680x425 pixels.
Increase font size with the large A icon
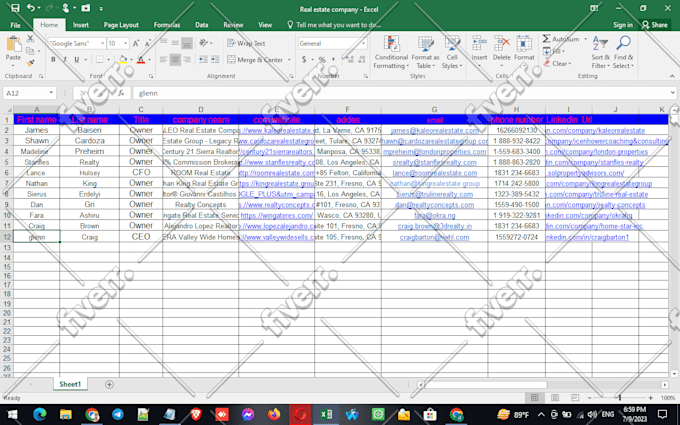(136, 43)
